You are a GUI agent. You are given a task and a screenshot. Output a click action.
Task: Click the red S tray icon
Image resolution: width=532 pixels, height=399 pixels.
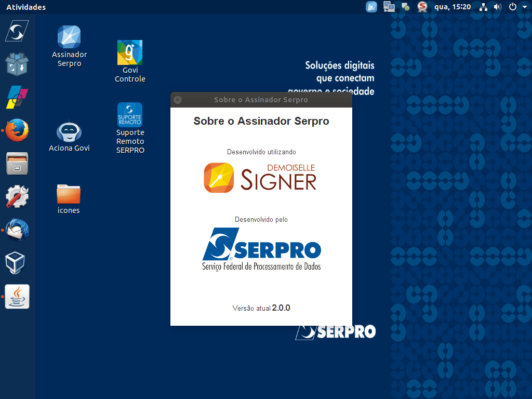point(422,7)
